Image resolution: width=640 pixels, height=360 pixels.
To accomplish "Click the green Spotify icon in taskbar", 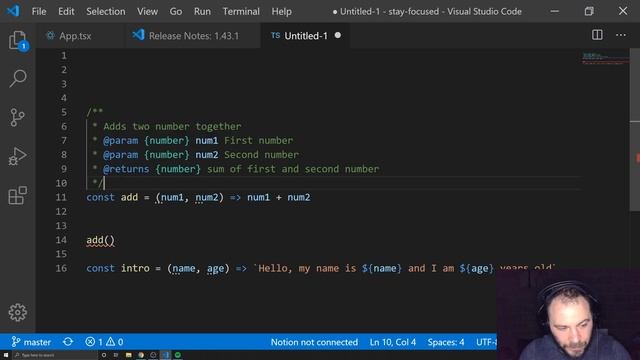I will click(x=178, y=355).
